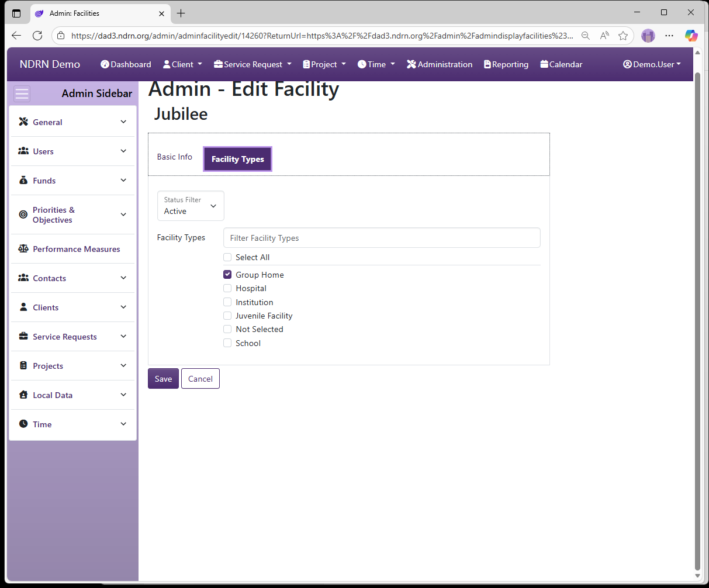
Task: Open Calendar in navbar
Action: 561,64
